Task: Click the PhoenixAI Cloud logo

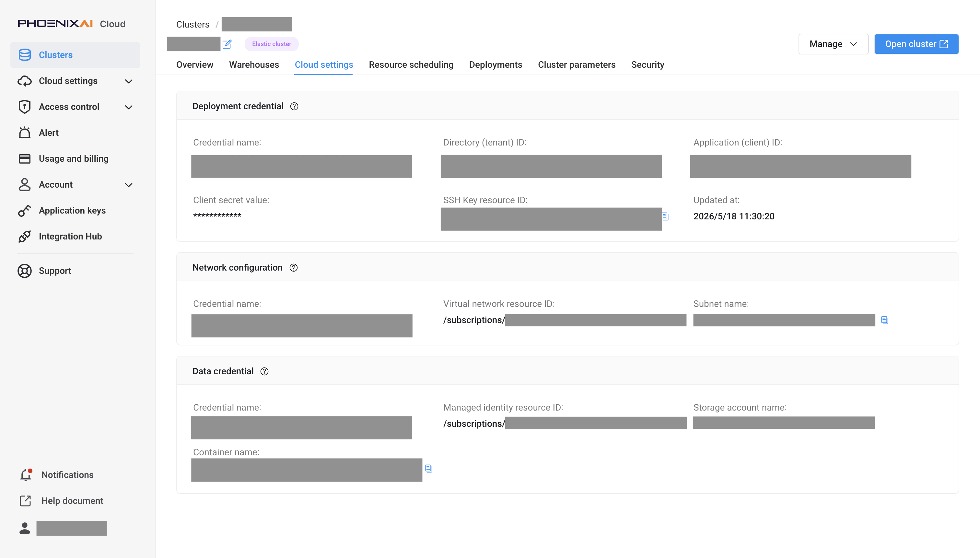Action: (x=71, y=24)
